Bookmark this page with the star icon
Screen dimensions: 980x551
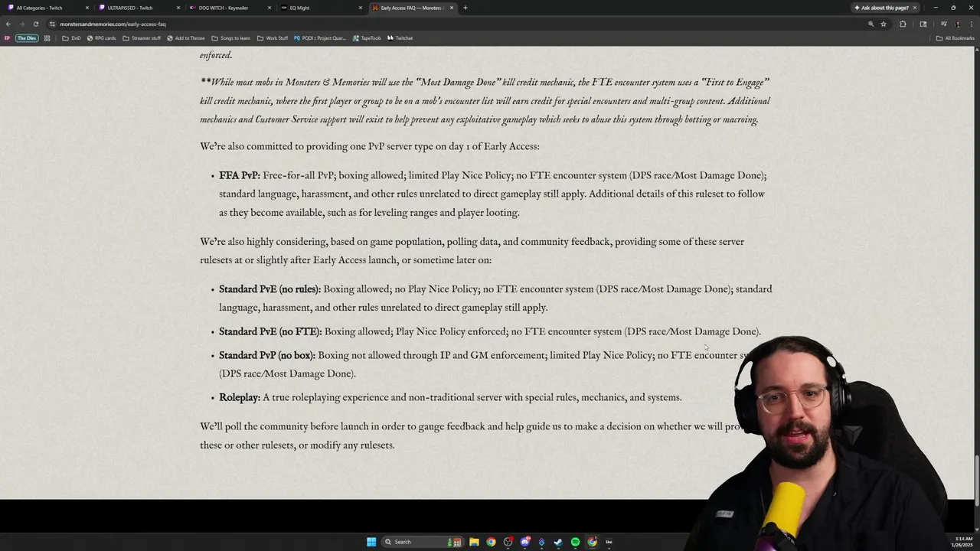click(884, 24)
